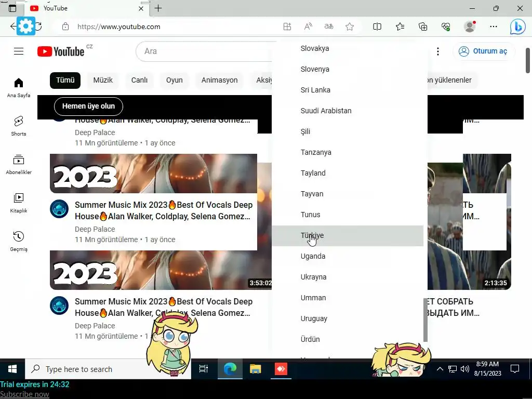Click the country menu scrollbar thumb
The width and height of the screenshot is (532, 399).
425,320
